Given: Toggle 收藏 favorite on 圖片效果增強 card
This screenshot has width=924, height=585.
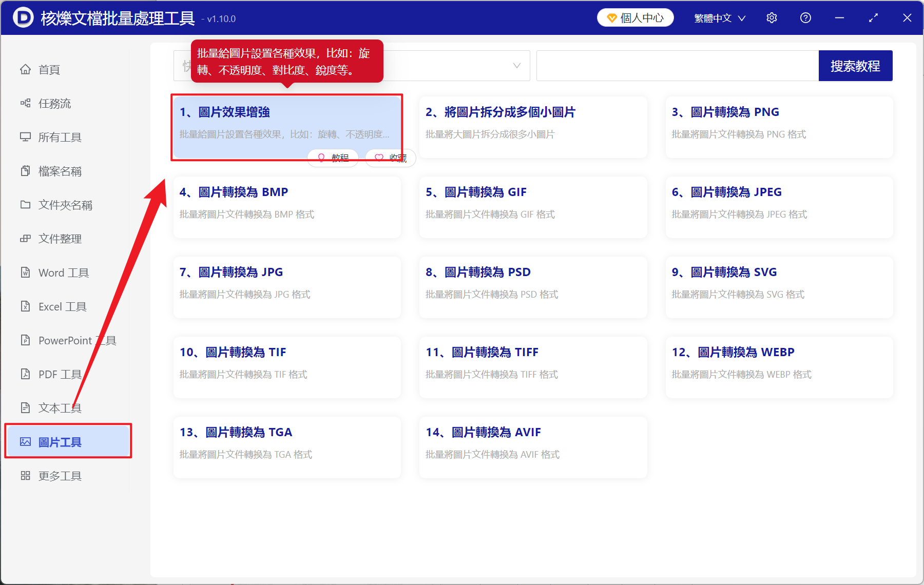Looking at the screenshot, I should pos(390,158).
